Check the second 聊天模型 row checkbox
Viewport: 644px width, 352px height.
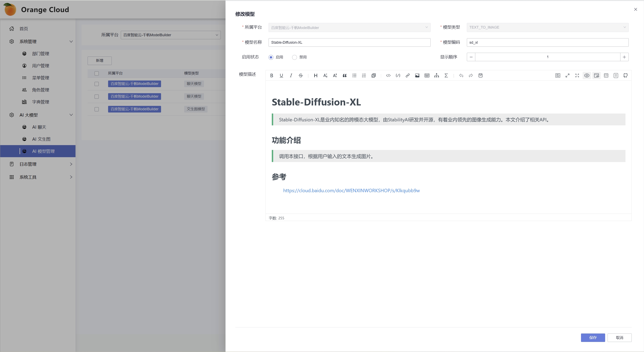96,96
